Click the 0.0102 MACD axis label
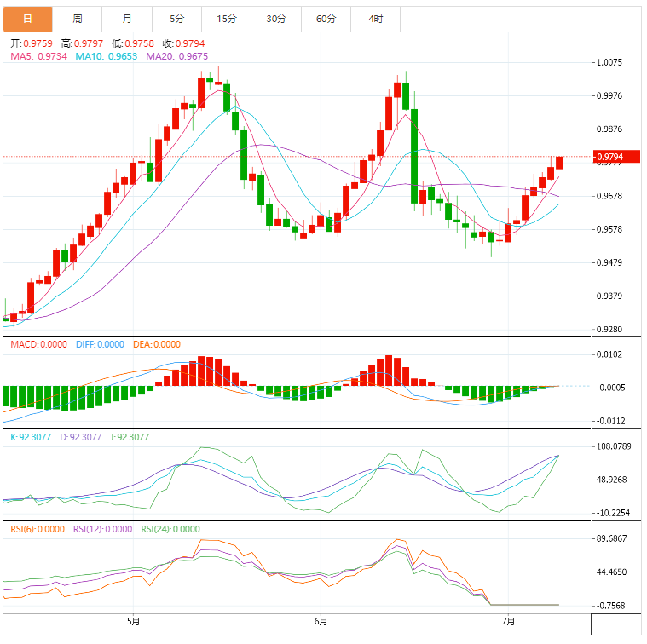Image resolution: width=647 pixels, height=644 pixels. click(x=609, y=354)
